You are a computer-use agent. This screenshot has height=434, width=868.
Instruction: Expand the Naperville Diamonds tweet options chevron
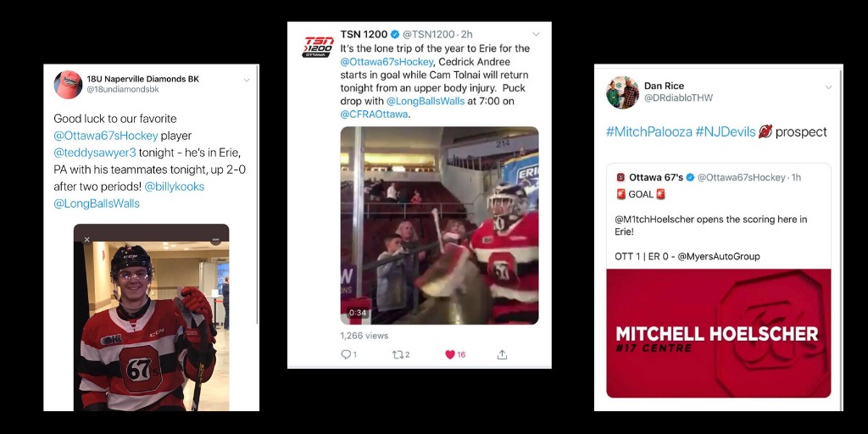coord(247,81)
